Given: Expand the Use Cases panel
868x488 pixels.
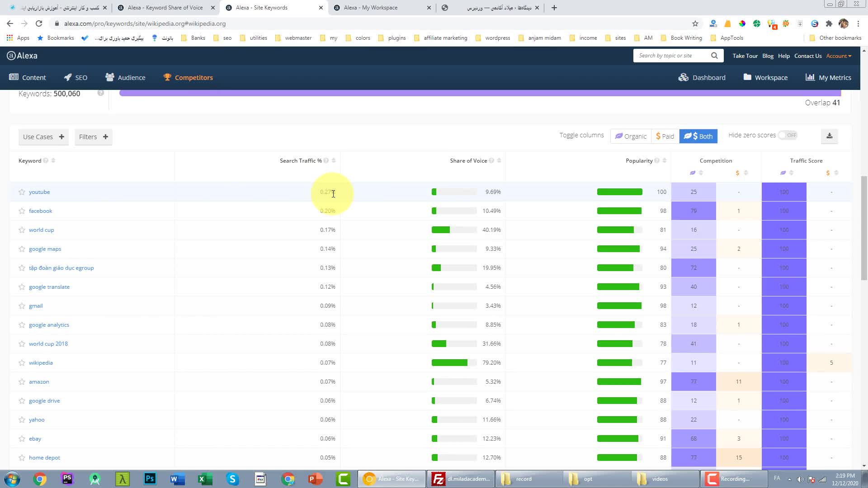Looking at the screenshot, I should click(43, 136).
